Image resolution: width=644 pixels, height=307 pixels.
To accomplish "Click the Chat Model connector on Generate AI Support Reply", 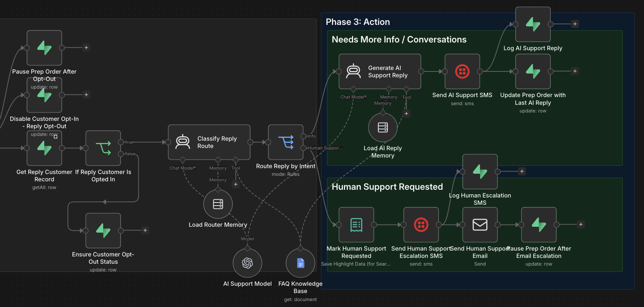I will (353, 89).
